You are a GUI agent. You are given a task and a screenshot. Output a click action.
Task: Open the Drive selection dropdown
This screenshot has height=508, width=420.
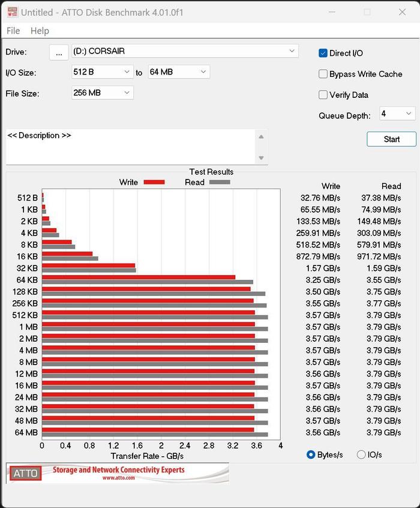click(185, 51)
